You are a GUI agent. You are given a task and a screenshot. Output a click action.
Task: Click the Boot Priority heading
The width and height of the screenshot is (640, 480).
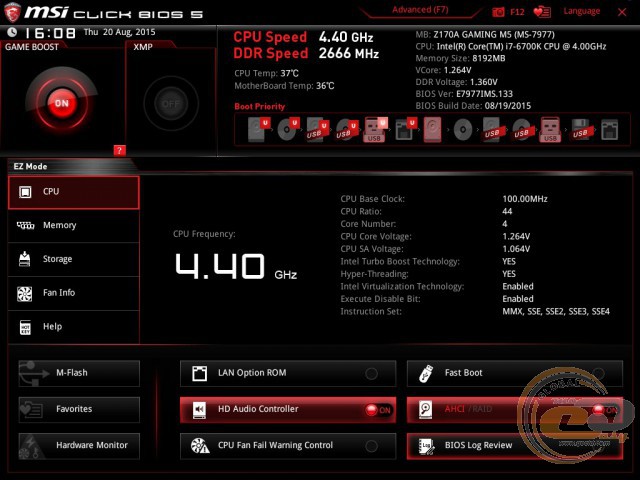(x=260, y=107)
